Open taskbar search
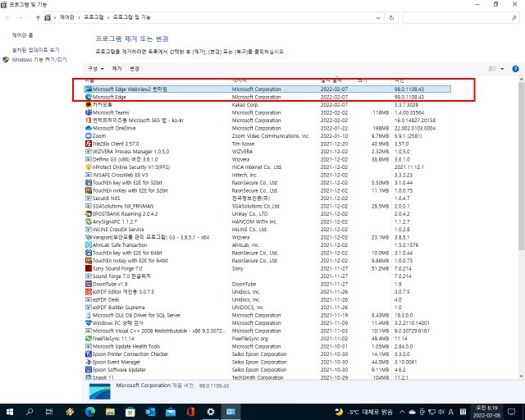This screenshot has height=420, width=525. (30, 412)
